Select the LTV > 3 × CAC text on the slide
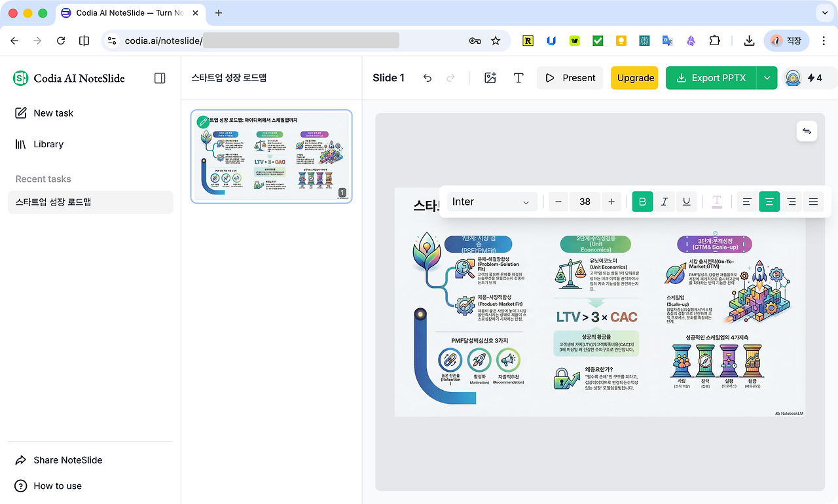The height and width of the screenshot is (504, 838). coord(596,317)
